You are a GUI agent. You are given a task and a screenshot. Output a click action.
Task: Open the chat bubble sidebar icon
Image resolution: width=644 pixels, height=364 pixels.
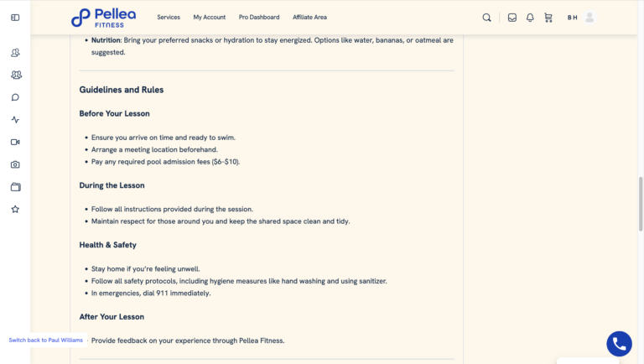coord(15,97)
